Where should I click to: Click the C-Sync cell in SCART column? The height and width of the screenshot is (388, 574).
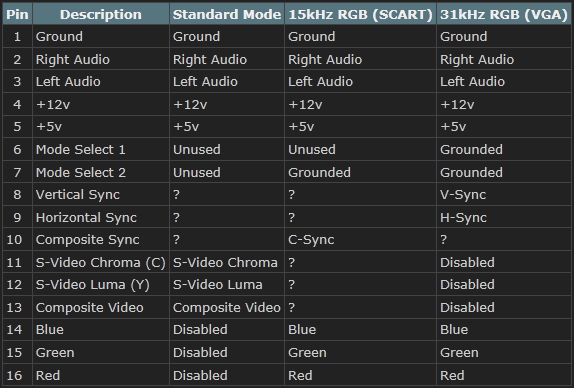(x=361, y=239)
